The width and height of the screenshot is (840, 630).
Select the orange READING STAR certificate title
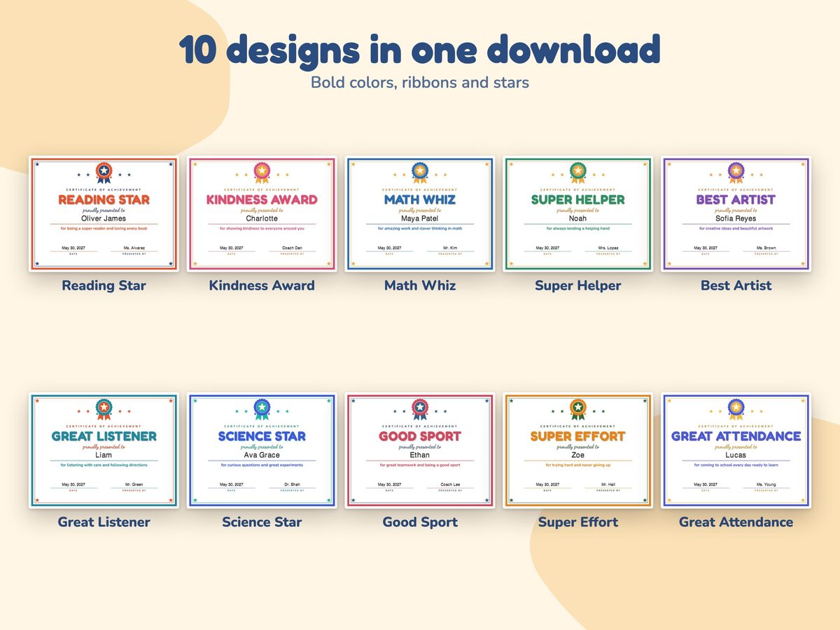point(104,199)
